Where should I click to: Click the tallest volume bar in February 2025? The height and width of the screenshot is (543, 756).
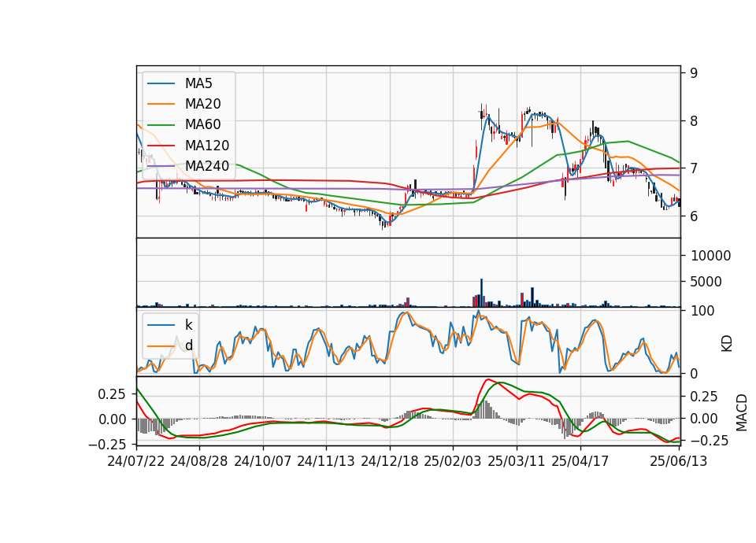(x=481, y=293)
